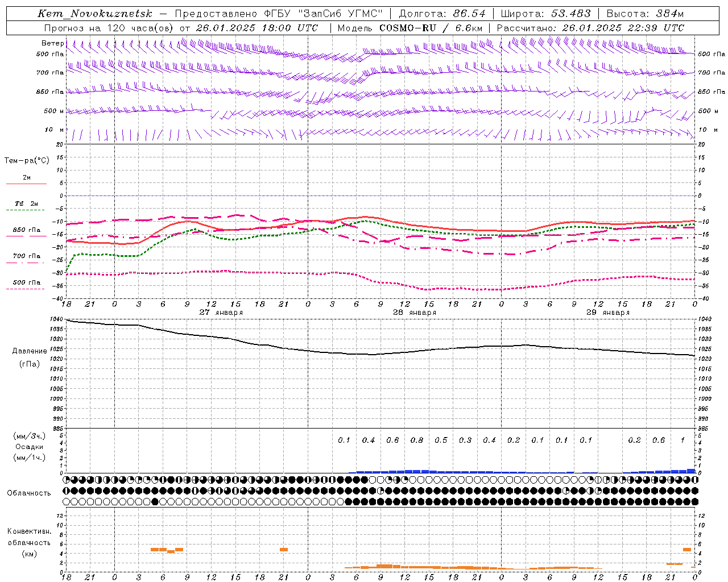The height and width of the screenshot is (582, 728).
Task: Click the 500 гПа dotted legend line sample
Action: [26, 289]
